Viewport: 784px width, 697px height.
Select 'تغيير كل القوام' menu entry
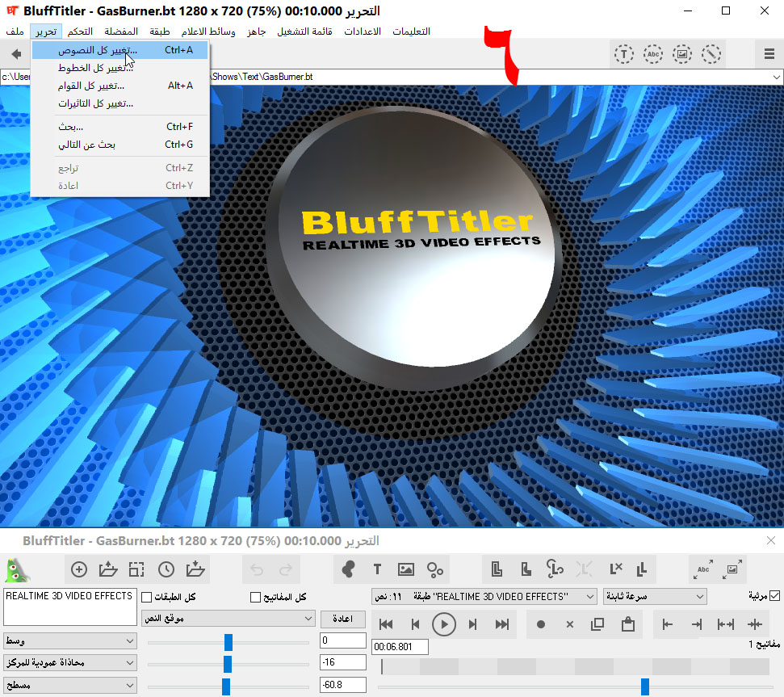[120, 86]
